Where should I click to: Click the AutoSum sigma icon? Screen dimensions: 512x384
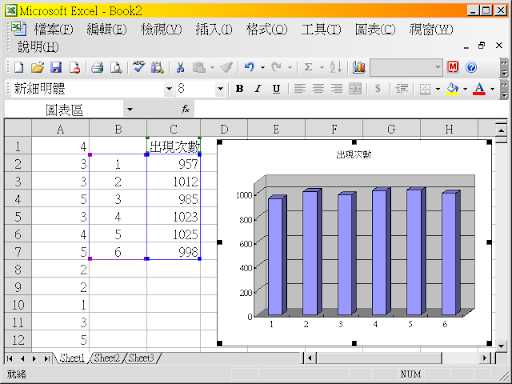[309, 68]
